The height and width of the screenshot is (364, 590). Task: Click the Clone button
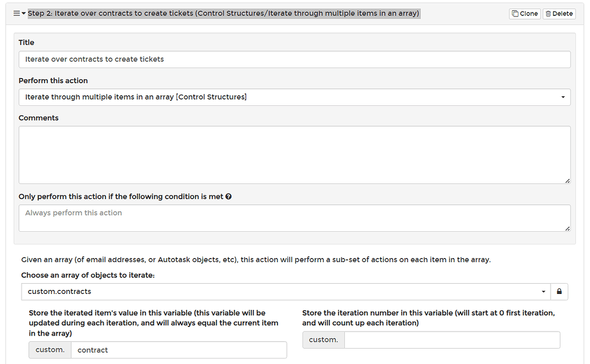(x=524, y=13)
